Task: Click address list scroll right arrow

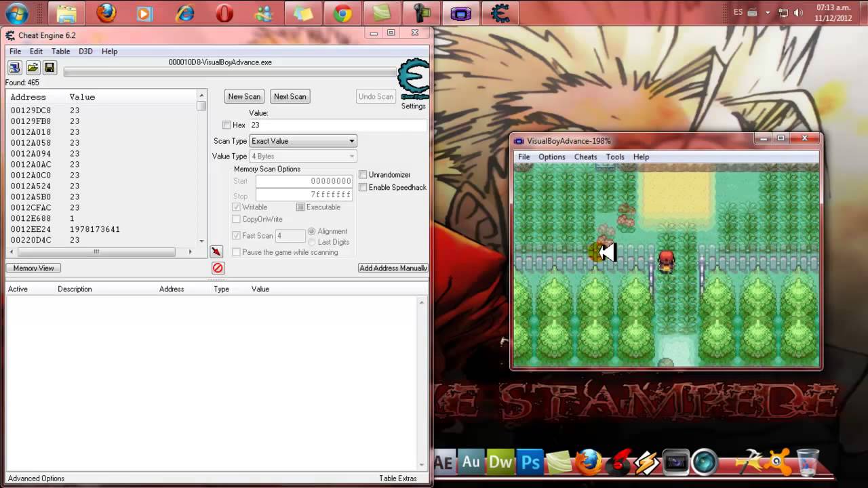Action: [x=190, y=252]
